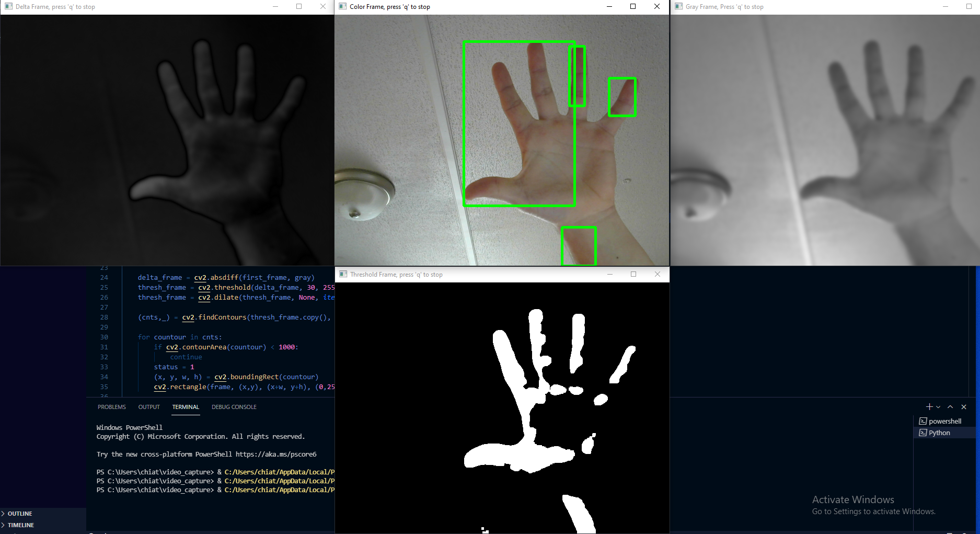Open the DEBUG CONSOLE tab

click(x=234, y=407)
